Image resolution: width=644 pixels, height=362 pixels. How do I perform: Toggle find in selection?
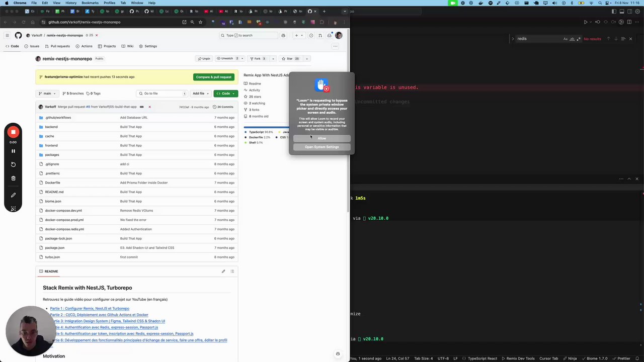coord(623,39)
